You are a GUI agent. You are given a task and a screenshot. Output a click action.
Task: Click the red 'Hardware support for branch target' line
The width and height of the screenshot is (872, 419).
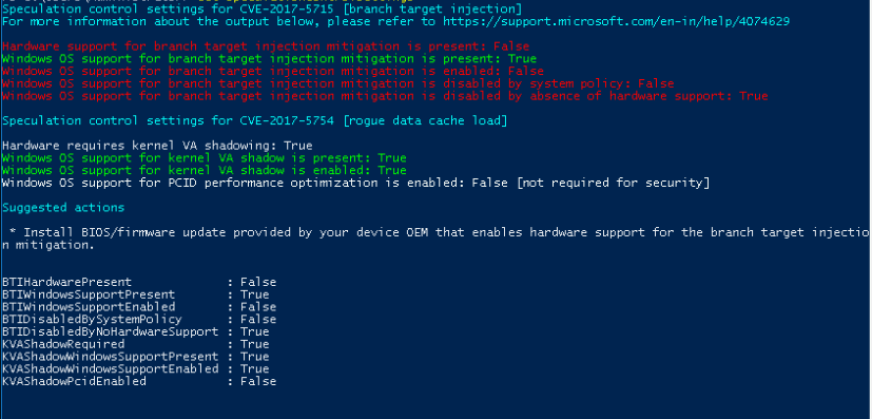pos(265,46)
